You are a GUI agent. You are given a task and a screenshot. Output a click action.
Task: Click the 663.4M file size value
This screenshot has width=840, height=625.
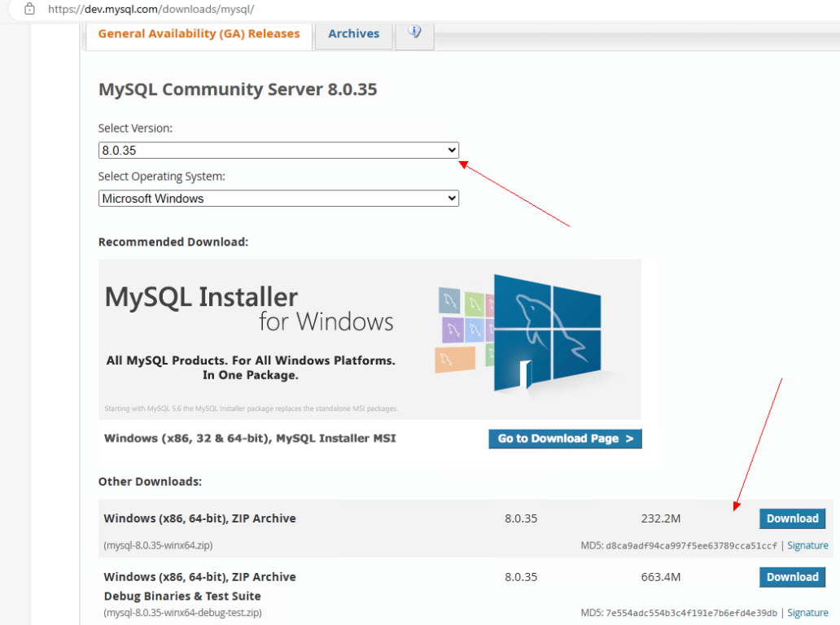click(x=661, y=577)
